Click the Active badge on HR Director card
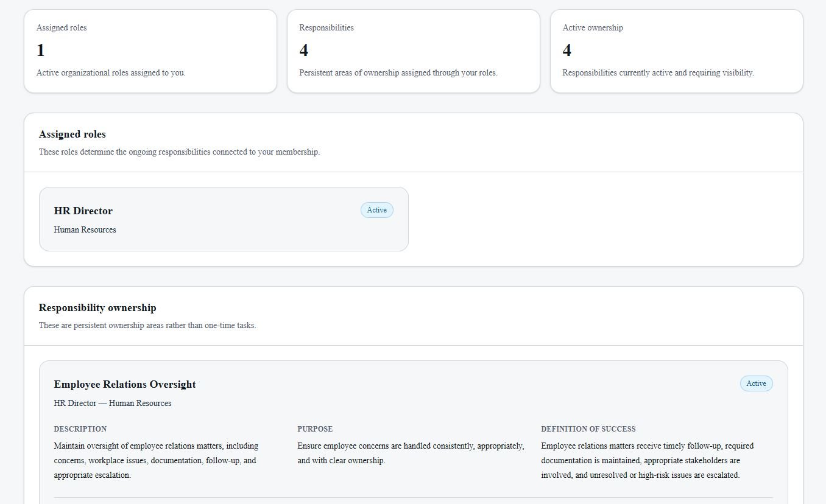Screen dimensions: 826x504 point(377,210)
